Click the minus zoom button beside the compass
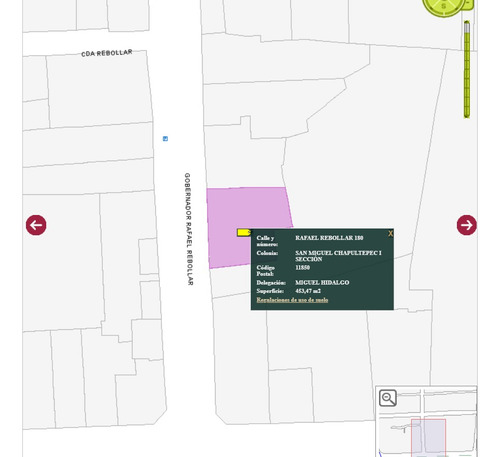This screenshot has height=457, width=500. pos(468,3)
